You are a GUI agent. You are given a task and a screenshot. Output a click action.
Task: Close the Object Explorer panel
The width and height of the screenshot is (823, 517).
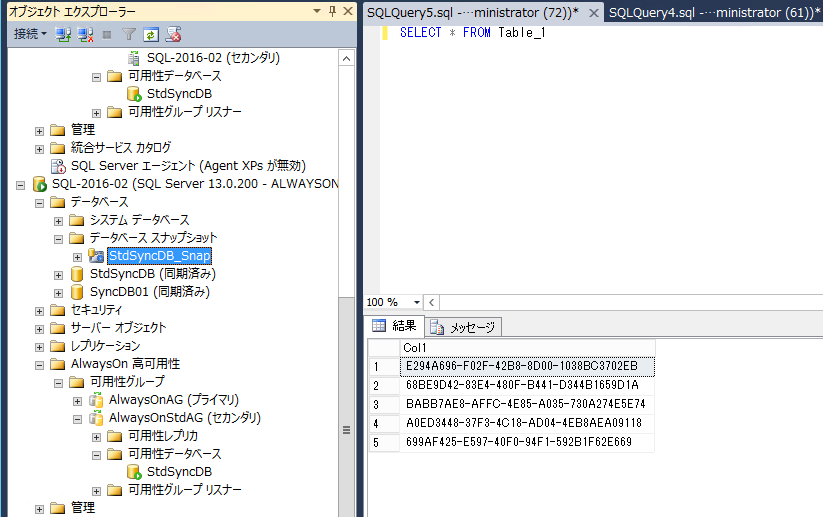(347, 11)
